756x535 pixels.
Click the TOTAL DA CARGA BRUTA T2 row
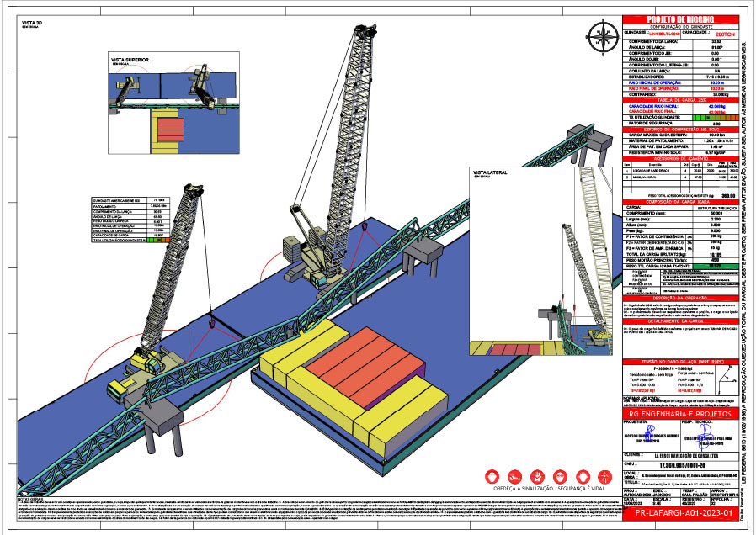[x=680, y=254]
